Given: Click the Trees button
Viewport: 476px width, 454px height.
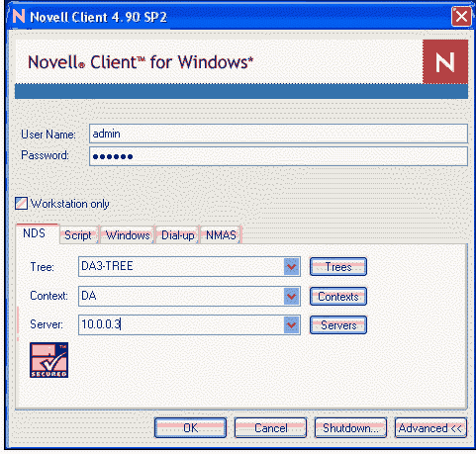Looking at the screenshot, I should pyautogui.click(x=338, y=266).
